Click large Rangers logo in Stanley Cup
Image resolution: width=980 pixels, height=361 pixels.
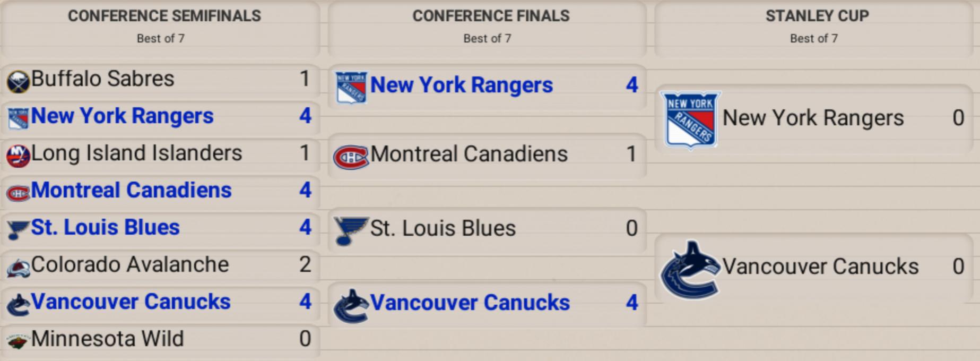pyautogui.click(x=690, y=119)
